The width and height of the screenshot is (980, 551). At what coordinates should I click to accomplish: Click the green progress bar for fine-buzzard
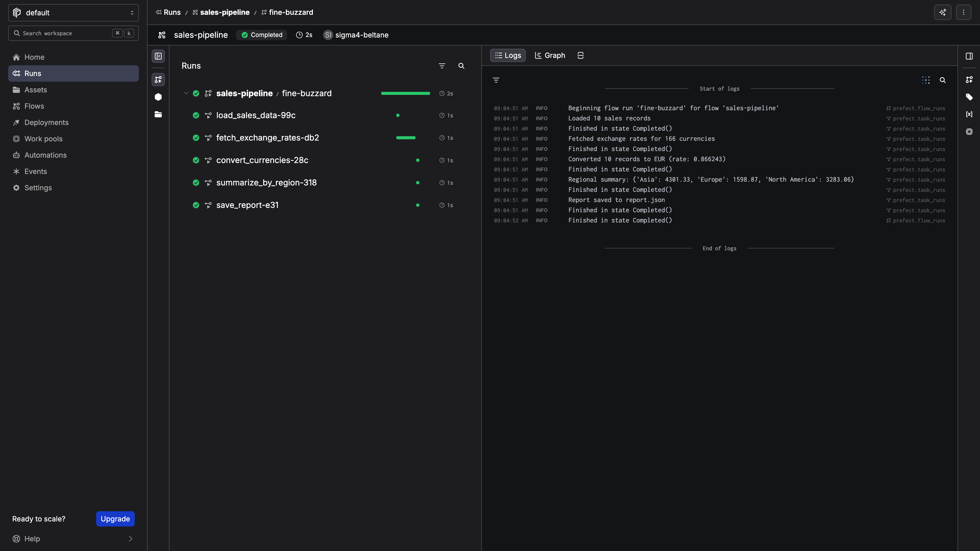click(x=405, y=93)
